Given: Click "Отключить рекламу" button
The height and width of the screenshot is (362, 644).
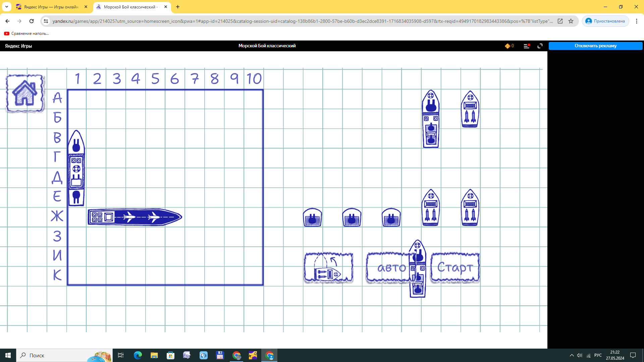Looking at the screenshot, I should 595,46.
